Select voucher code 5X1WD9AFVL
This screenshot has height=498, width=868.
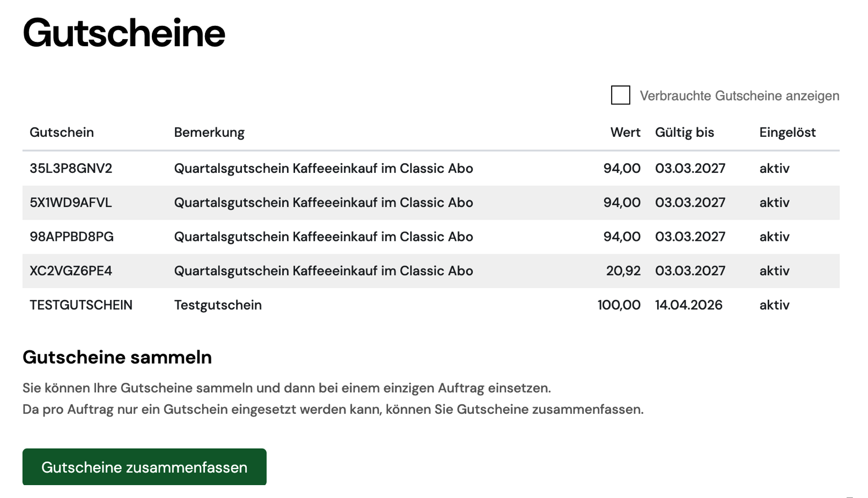coord(71,203)
